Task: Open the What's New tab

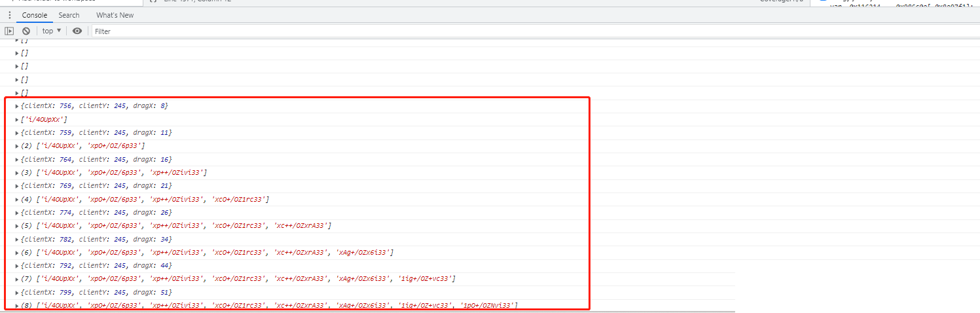Action: 115,15
